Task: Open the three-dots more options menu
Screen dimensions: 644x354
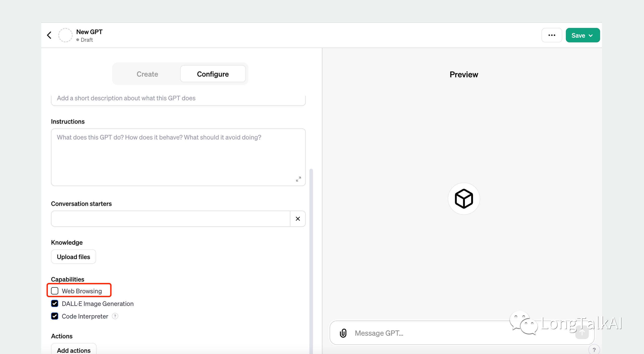Action: [x=551, y=35]
